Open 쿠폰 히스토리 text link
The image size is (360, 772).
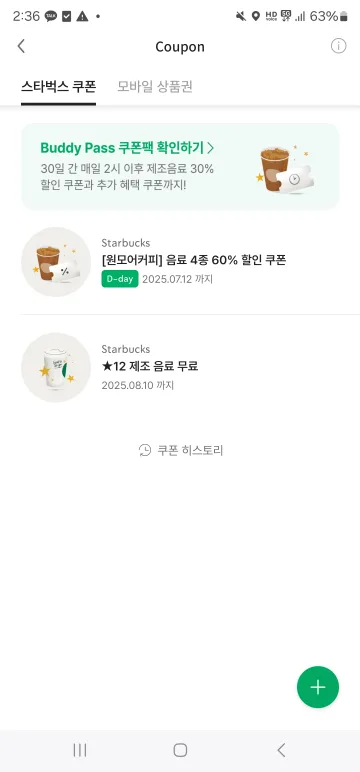click(x=190, y=450)
